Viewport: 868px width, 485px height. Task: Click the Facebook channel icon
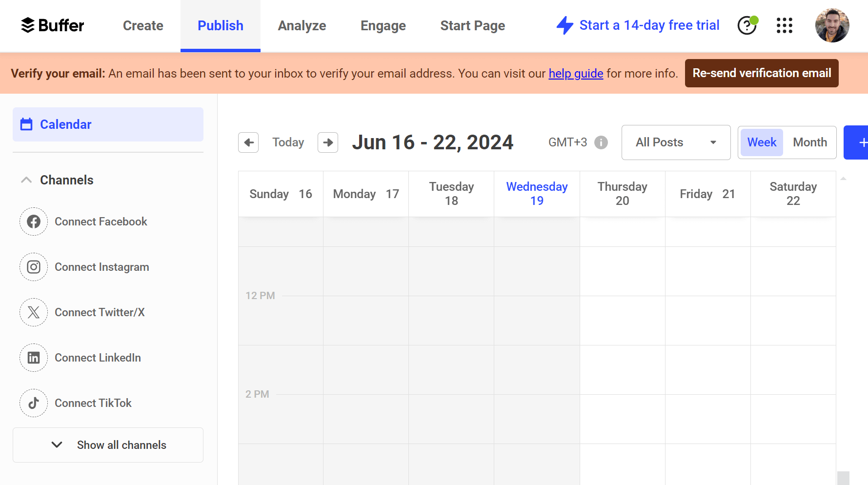(x=34, y=222)
